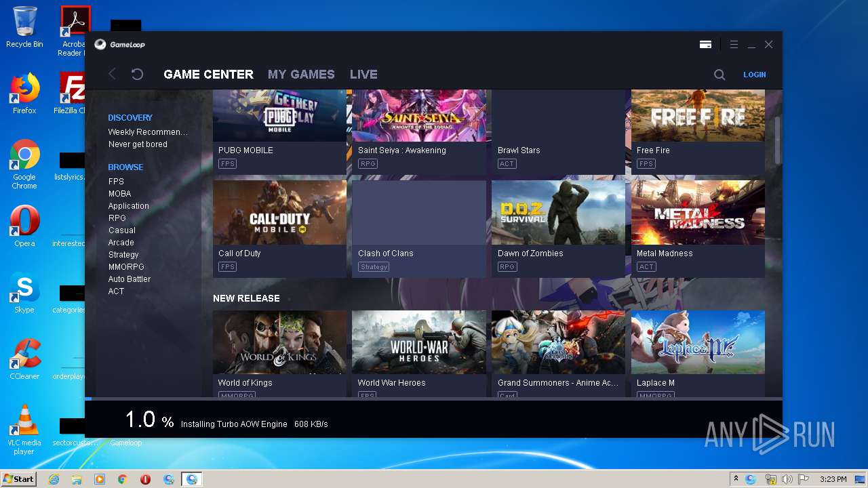868x488 pixels.
Task: Open the wallet card icon in title bar
Action: click(705, 45)
